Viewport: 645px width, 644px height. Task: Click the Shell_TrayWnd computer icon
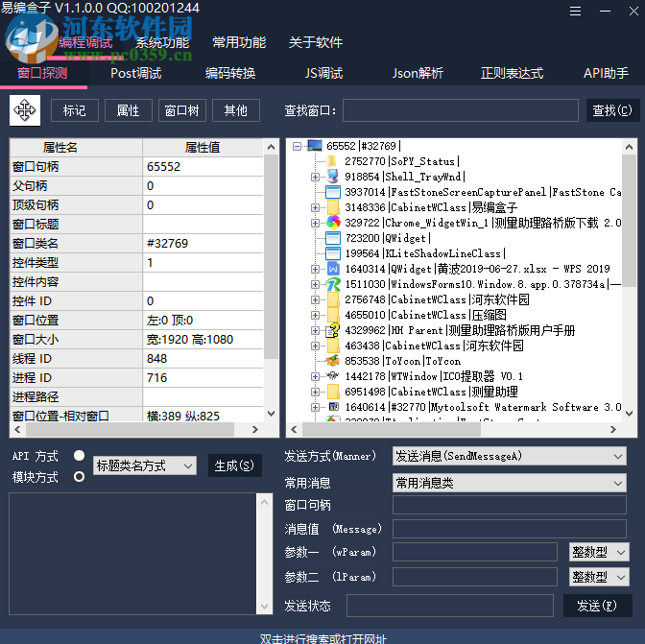[332, 177]
